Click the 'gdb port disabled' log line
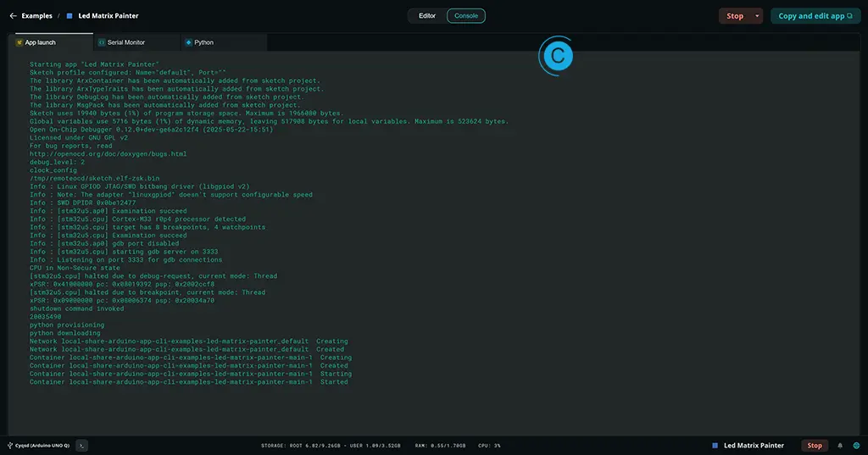Viewport: 868px width, 455px height. [x=104, y=243]
